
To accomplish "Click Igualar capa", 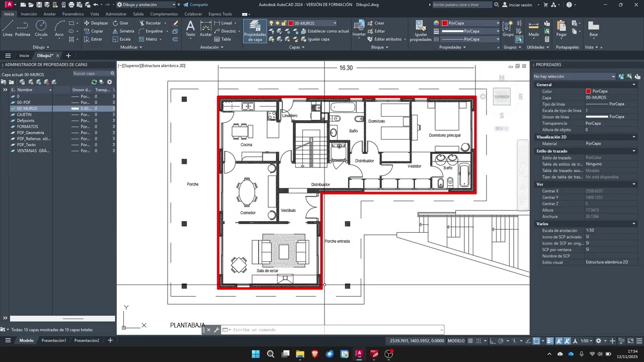I will pos(315,39).
